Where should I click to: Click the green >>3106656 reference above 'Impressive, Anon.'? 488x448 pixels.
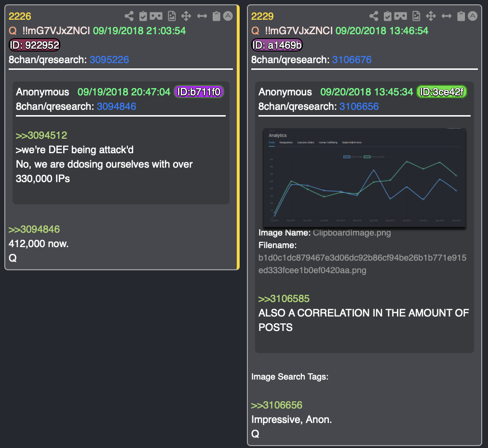coord(277,405)
